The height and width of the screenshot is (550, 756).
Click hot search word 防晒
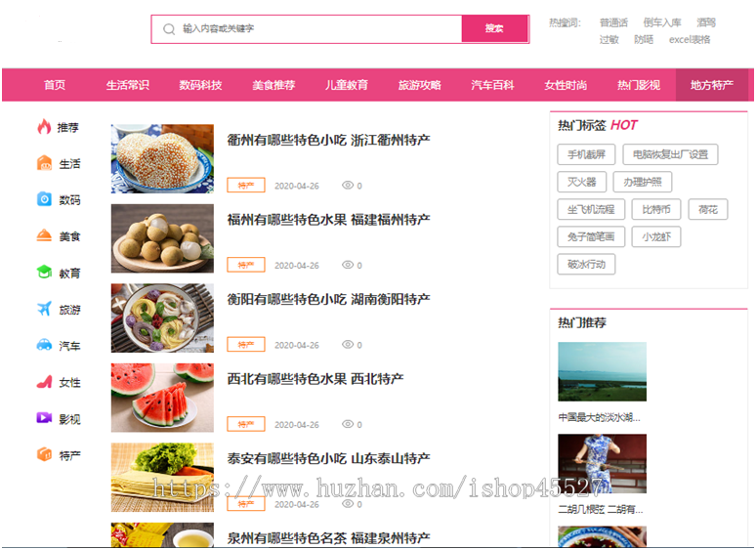[644, 39]
